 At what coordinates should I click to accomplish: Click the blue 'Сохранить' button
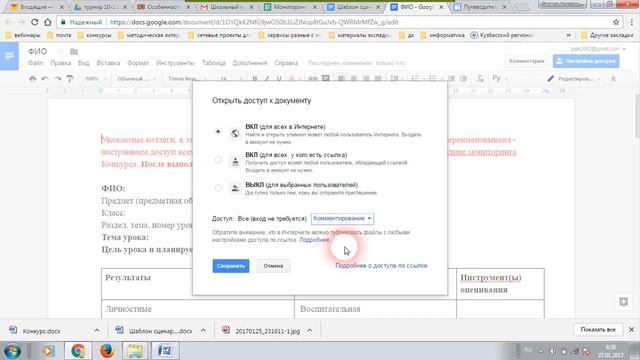[231, 266]
